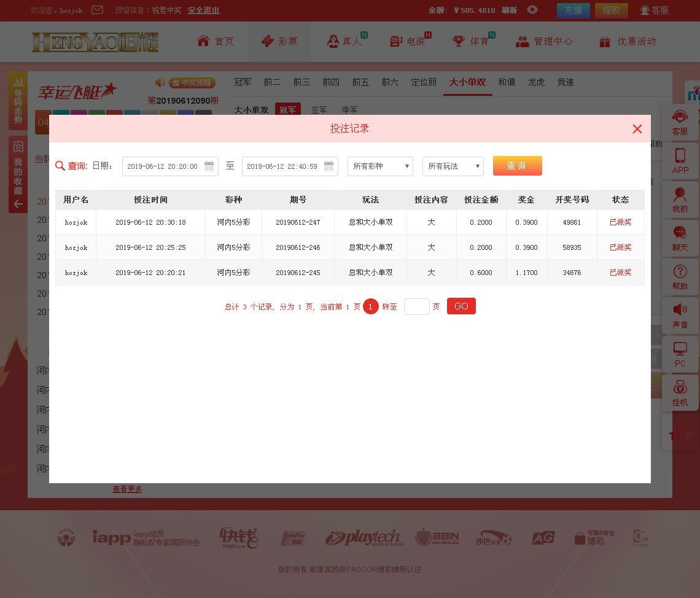Toggle sound with 声音 sidebar icon
This screenshot has height=598, width=700.
click(x=680, y=316)
